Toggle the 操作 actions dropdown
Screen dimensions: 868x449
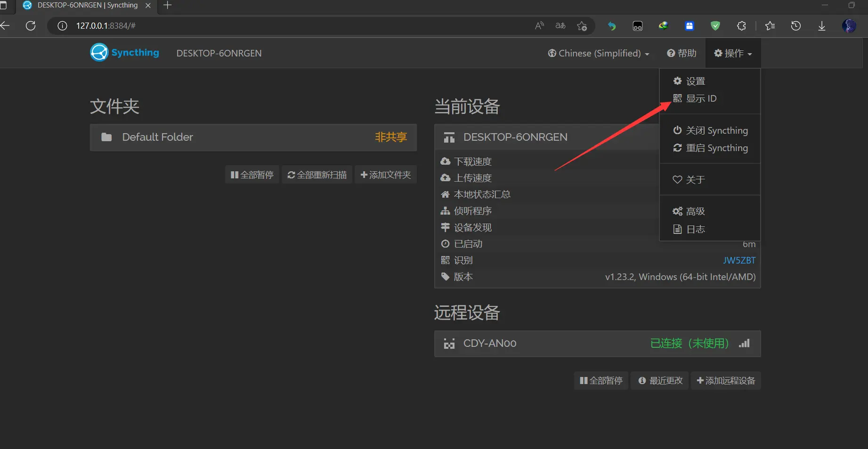[733, 53]
